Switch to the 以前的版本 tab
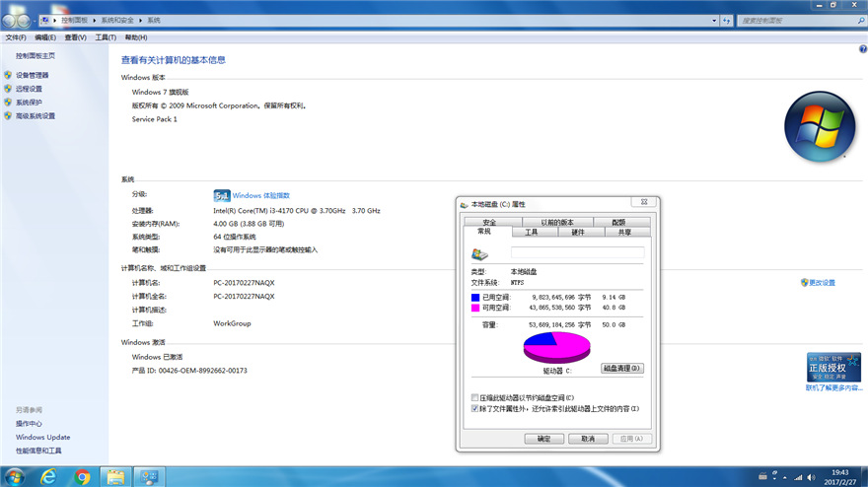Image resolution: width=868 pixels, height=487 pixels. pos(557,223)
